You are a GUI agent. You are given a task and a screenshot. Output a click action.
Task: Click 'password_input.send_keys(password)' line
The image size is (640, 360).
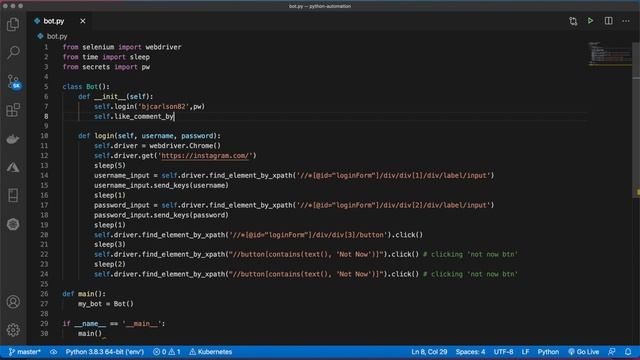161,215
